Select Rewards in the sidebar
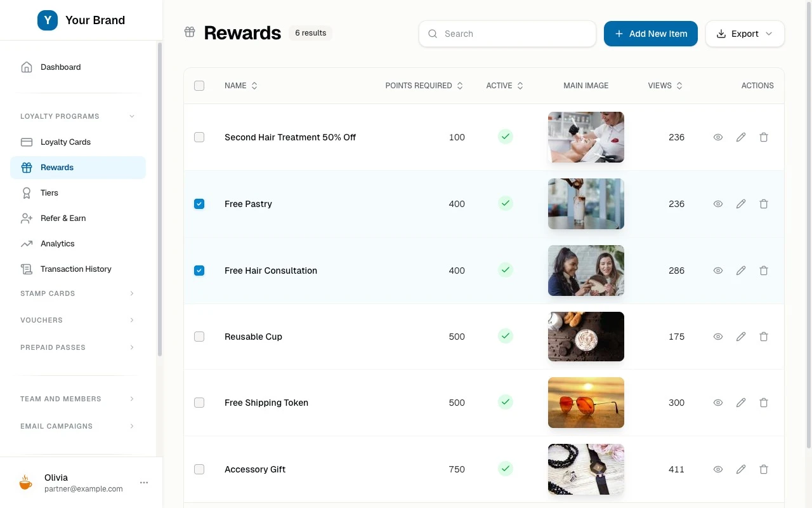Viewport: 812px width, 508px height. coord(78,168)
